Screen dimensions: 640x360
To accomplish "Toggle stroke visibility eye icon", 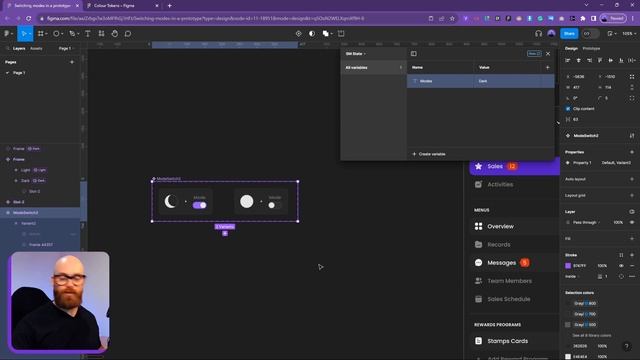I will click(621, 266).
